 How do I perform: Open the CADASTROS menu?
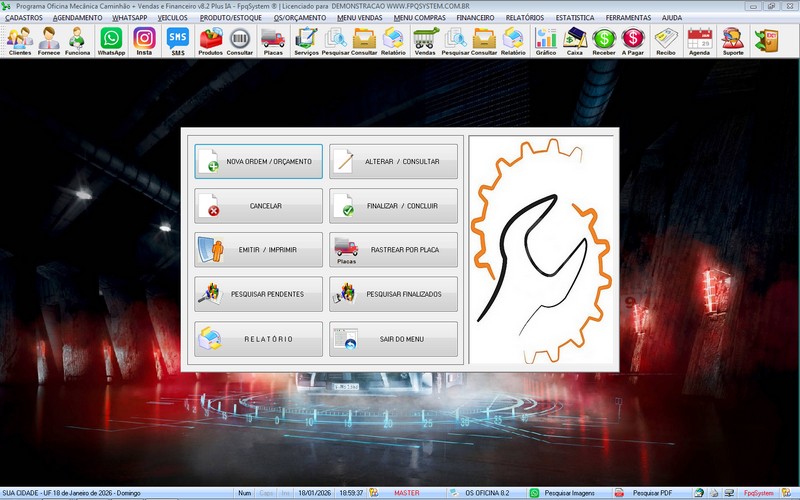(x=23, y=17)
